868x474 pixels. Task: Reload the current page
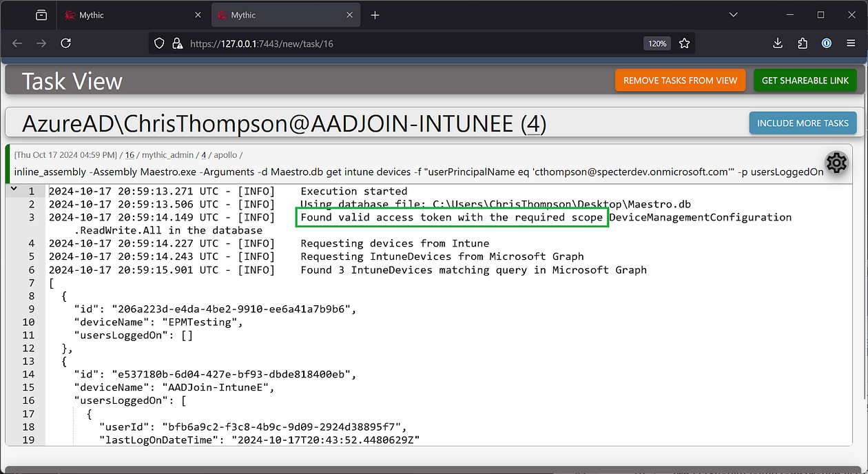click(x=65, y=43)
